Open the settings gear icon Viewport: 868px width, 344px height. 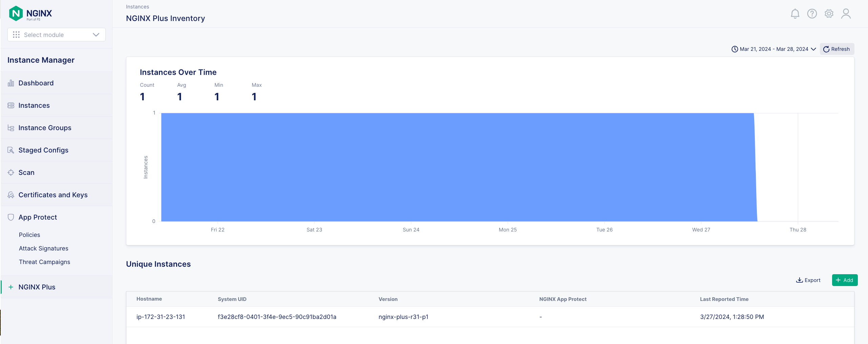[829, 14]
